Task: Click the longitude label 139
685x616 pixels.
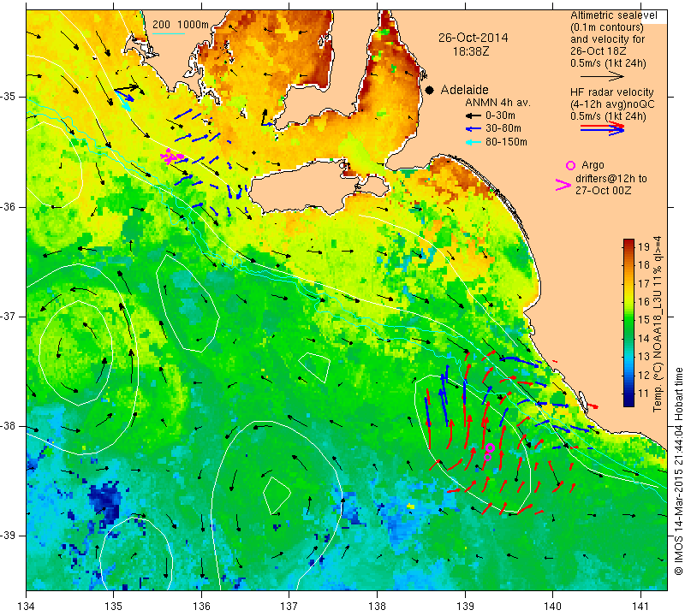Action: (x=465, y=606)
